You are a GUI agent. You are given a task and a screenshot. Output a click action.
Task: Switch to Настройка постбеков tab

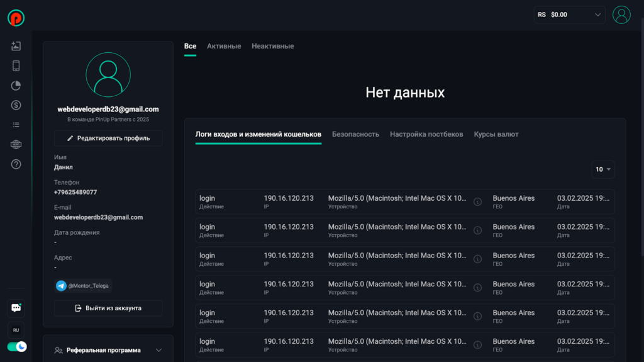coord(426,135)
